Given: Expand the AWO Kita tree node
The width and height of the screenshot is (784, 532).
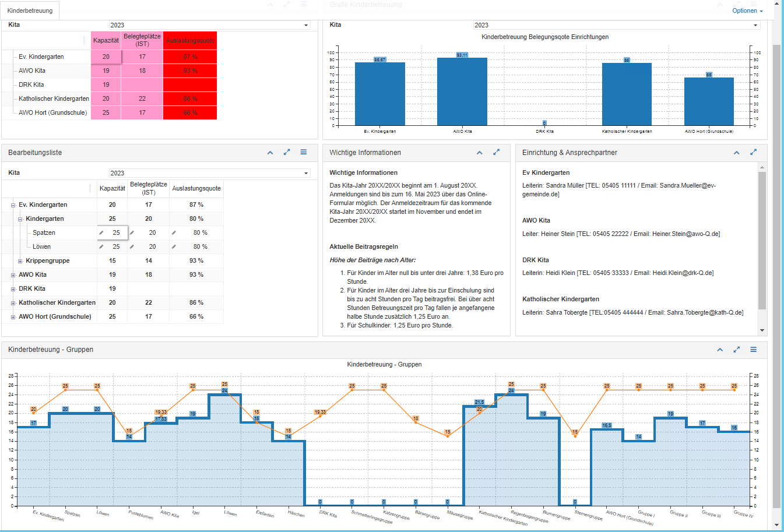Looking at the screenshot, I should pyautogui.click(x=13, y=275).
